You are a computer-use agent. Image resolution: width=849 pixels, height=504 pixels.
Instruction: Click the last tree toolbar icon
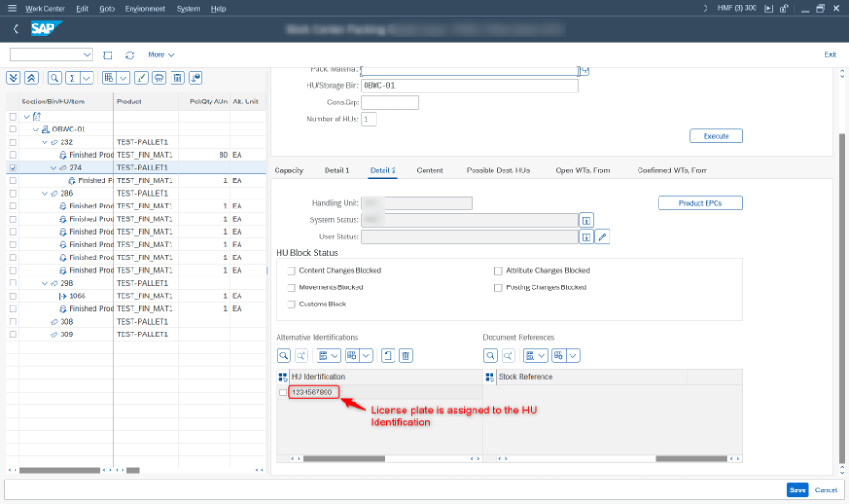(x=195, y=78)
